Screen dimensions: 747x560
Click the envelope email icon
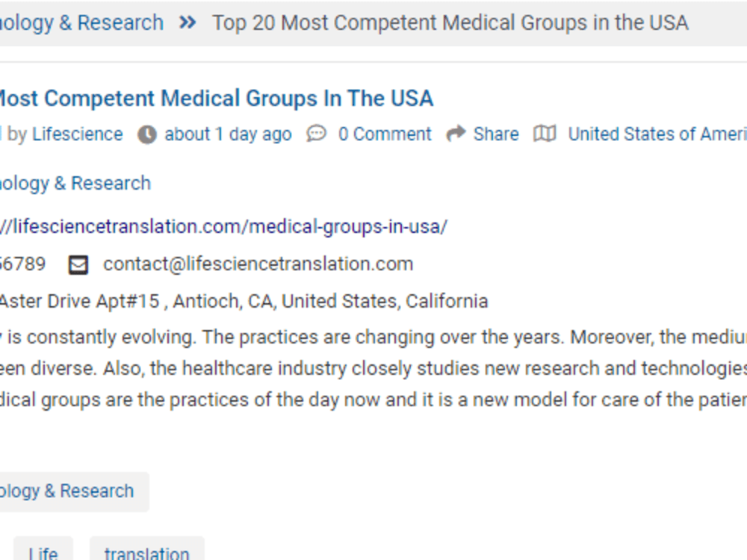click(x=78, y=265)
